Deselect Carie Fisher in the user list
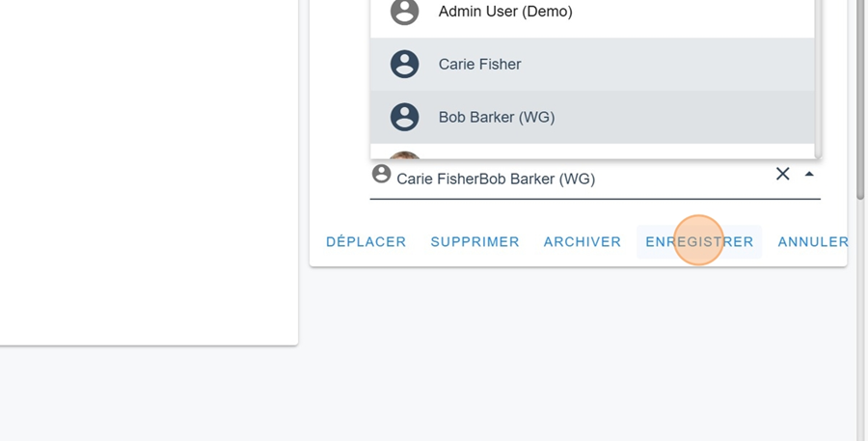 pos(592,65)
